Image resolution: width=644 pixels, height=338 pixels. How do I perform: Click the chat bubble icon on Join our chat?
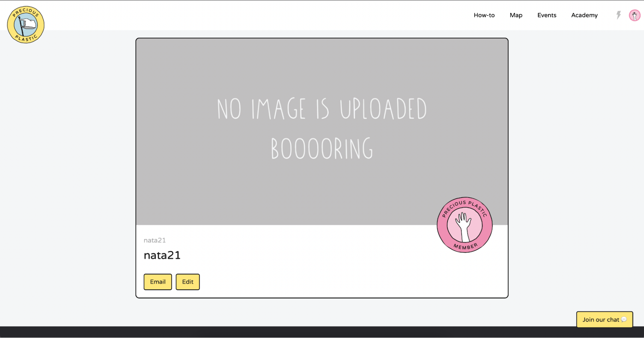click(x=624, y=319)
